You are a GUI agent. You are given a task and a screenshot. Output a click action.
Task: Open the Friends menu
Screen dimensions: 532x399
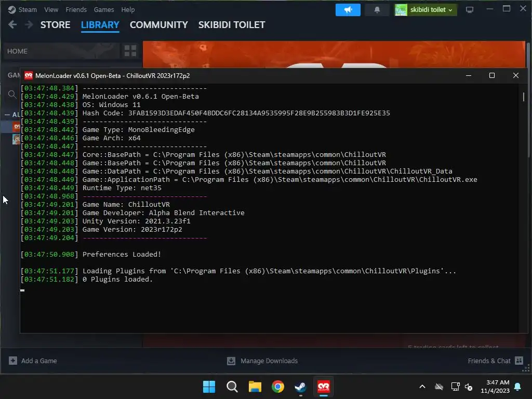pos(76,9)
